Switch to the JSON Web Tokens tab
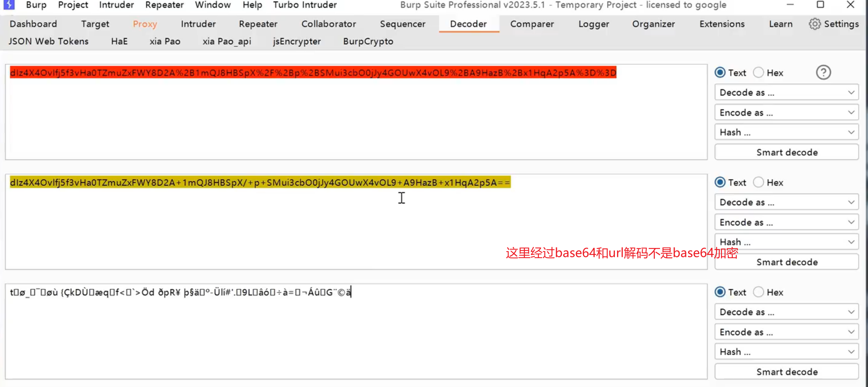The width and height of the screenshot is (868, 387). 48,41
